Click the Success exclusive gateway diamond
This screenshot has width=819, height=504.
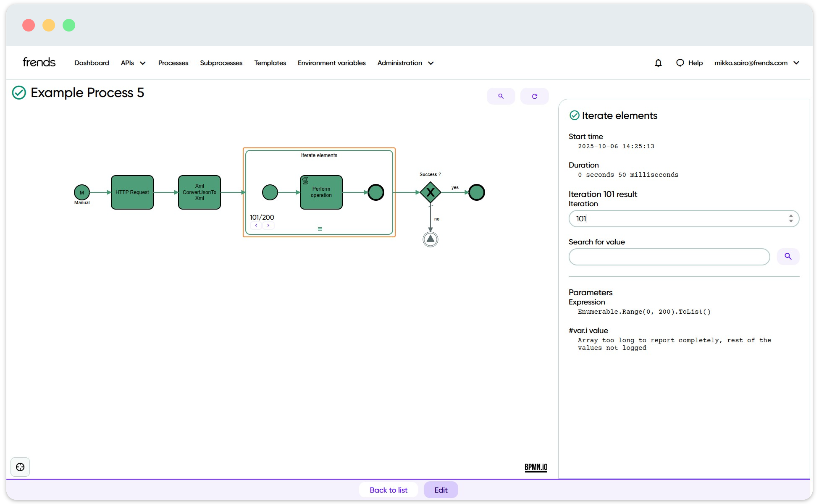(x=430, y=192)
